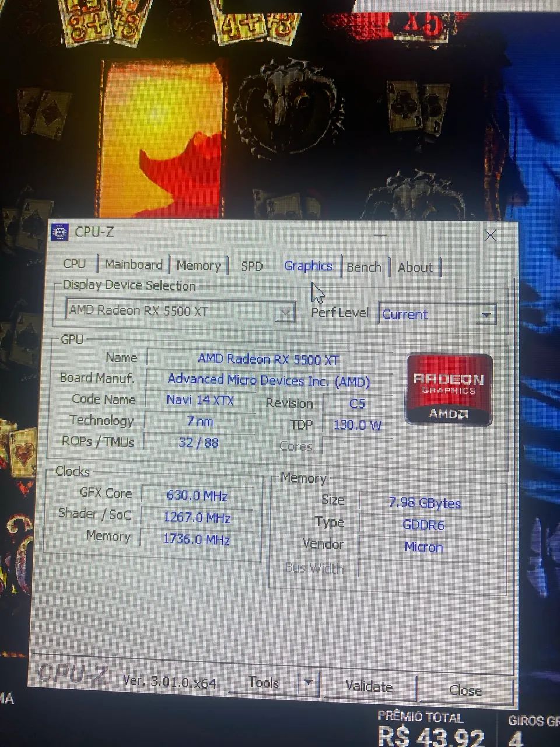This screenshot has width=560, height=747.
Task: Minimize the CPU-Z window
Action: [380, 235]
